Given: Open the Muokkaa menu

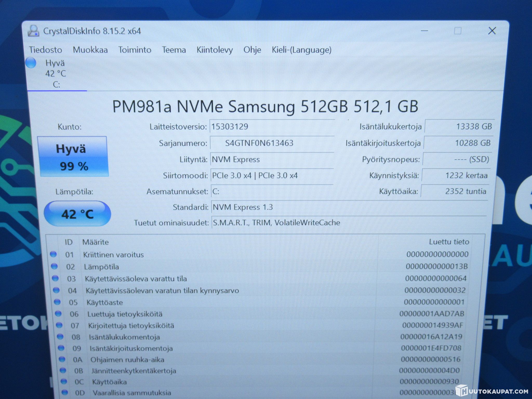Looking at the screenshot, I should pos(90,50).
